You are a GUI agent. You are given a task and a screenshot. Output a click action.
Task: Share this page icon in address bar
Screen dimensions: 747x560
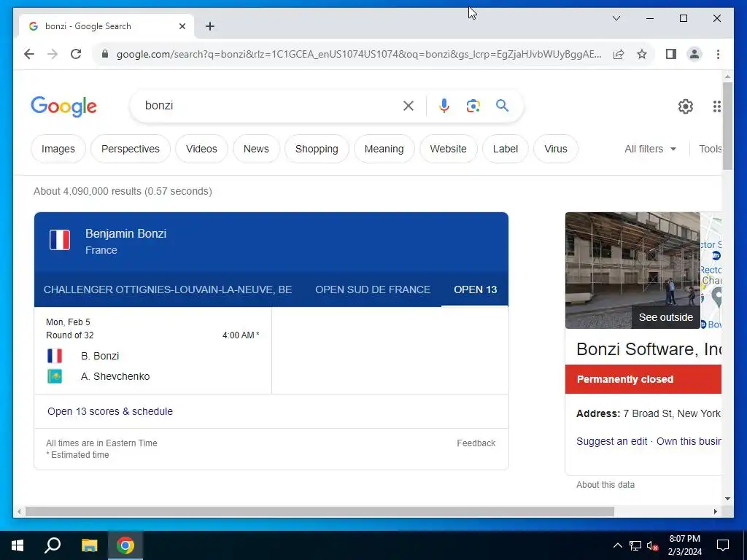pos(619,54)
